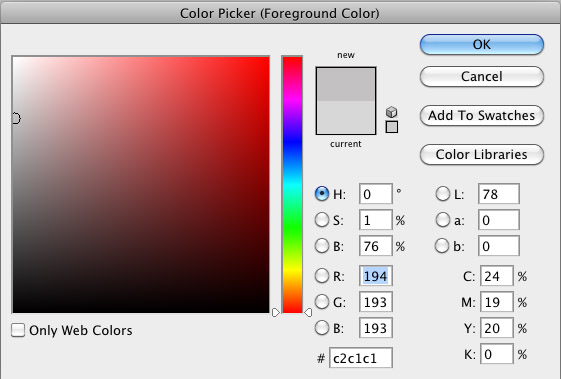Select the G green radio button
The image size is (561, 379).
click(x=322, y=302)
